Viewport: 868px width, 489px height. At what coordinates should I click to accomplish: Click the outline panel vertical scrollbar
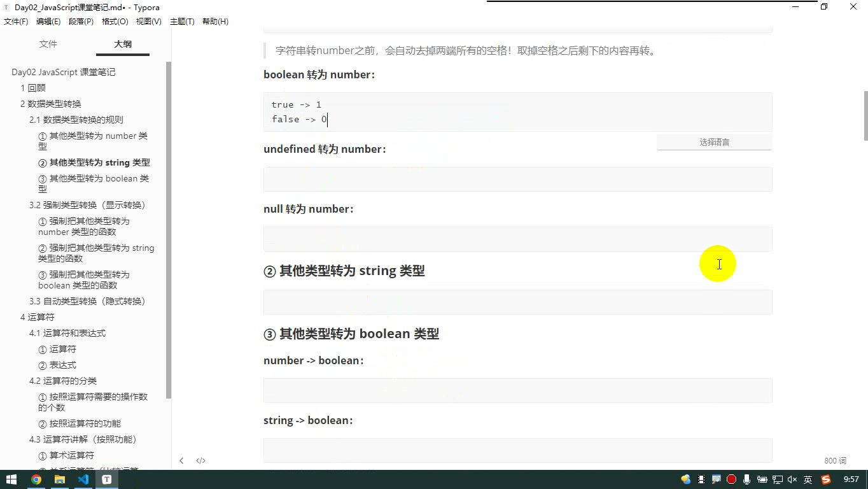coord(169,230)
